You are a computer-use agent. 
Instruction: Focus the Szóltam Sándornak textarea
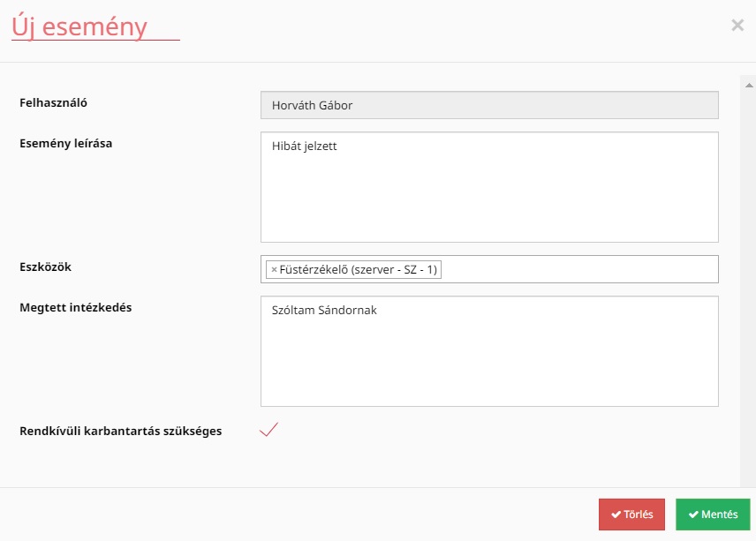(489, 351)
